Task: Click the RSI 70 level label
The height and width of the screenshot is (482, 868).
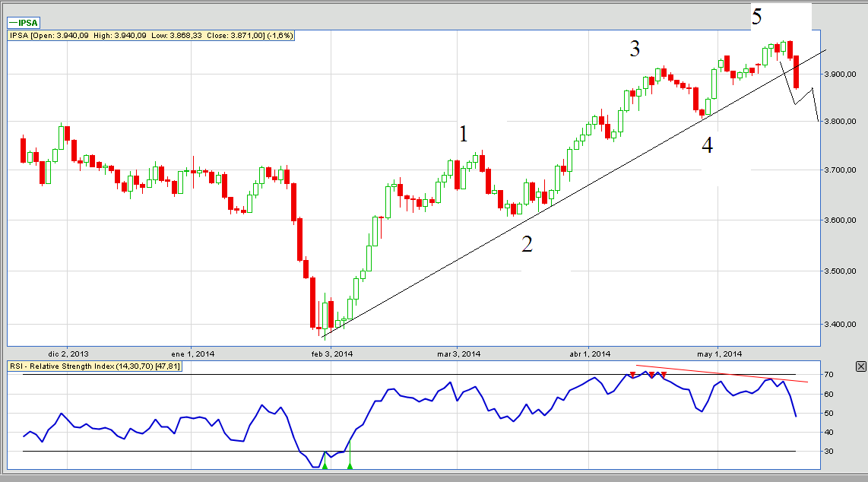Action: tap(828, 375)
